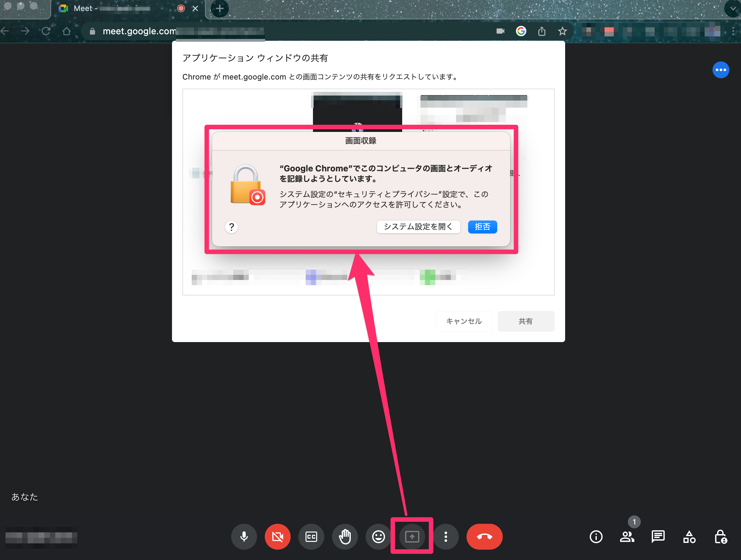Screen dimensions: 741x560
Task: Leave the call with red hang-up button
Action: (484, 536)
